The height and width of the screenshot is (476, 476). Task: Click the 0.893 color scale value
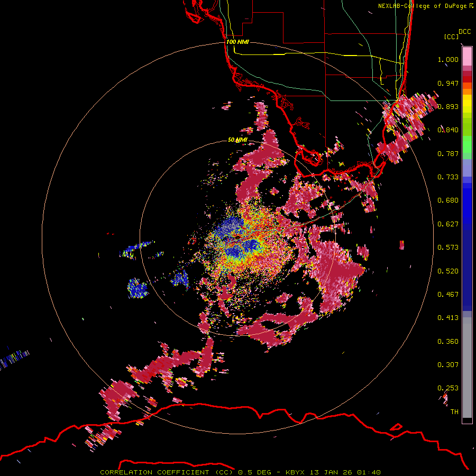point(448,106)
